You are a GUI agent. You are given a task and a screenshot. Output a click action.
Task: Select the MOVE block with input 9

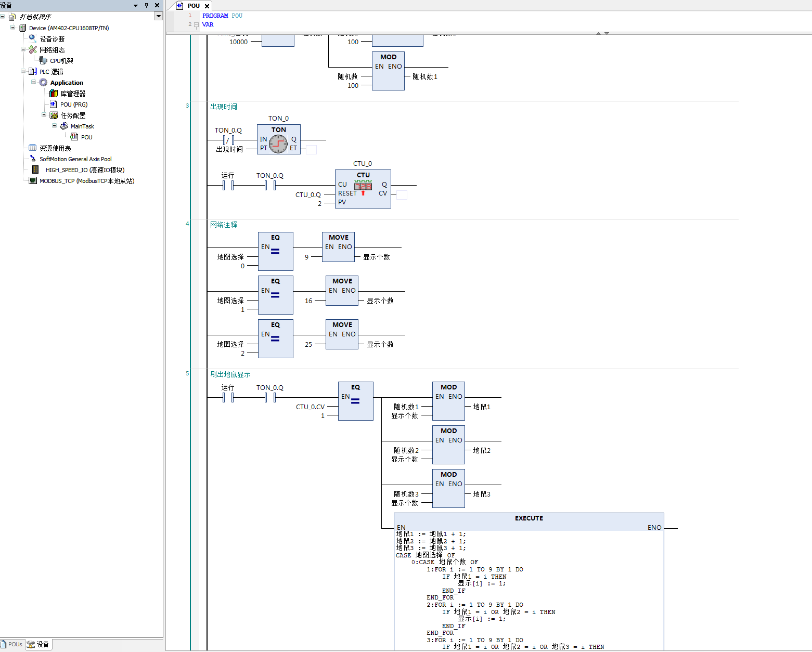click(x=339, y=246)
